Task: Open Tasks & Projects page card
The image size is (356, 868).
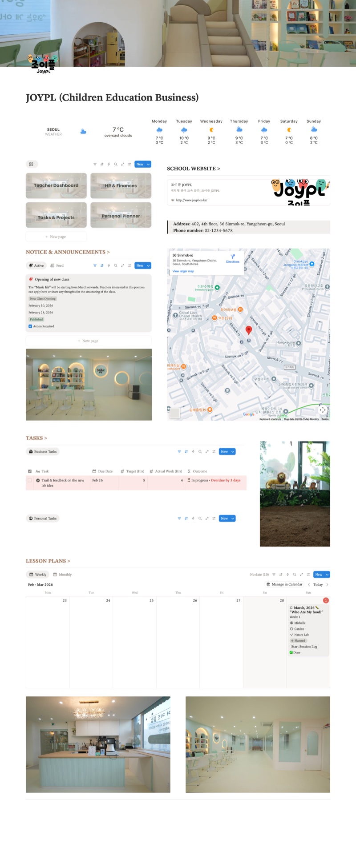Action: tap(56, 215)
